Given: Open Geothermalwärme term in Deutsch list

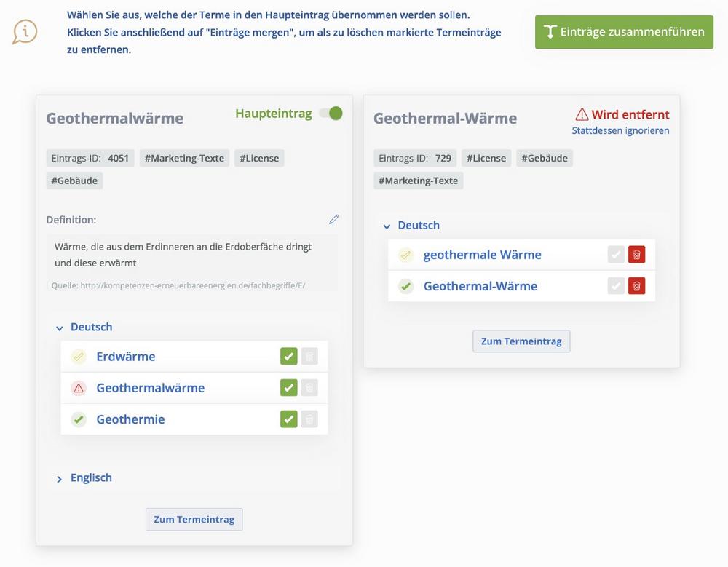Looking at the screenshot, I should (x=151, y=388).
